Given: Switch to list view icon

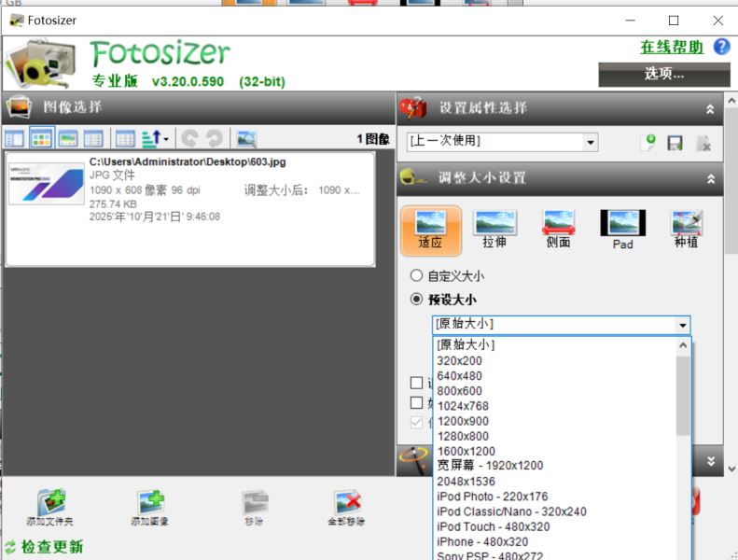Looking at the screenshot, I should [x=93, y=139].
